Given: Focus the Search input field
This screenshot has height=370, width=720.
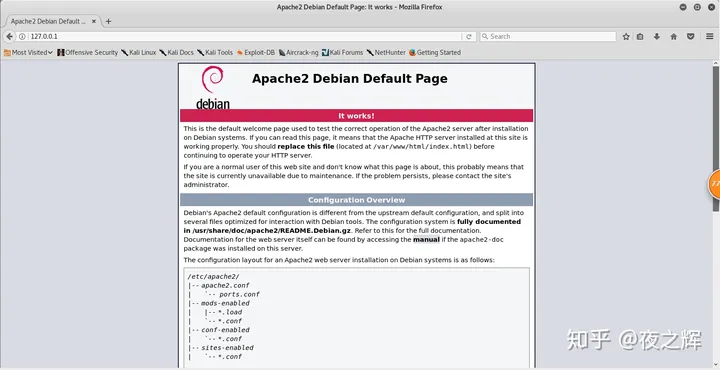Looking at the screenshot, I should (548, 36).
